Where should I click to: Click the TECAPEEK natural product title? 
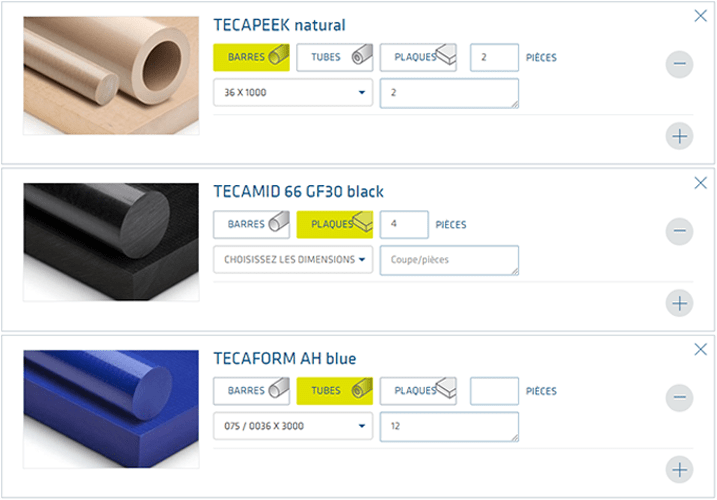(280, 25)
